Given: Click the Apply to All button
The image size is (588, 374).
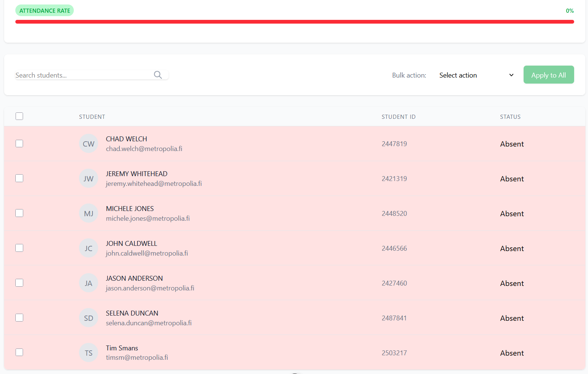Looking at the screenshot, I should (x=549, y=75).
